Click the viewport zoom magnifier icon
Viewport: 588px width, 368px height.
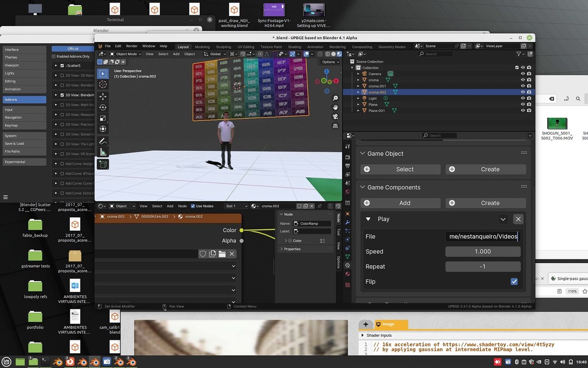click(335, 98)
